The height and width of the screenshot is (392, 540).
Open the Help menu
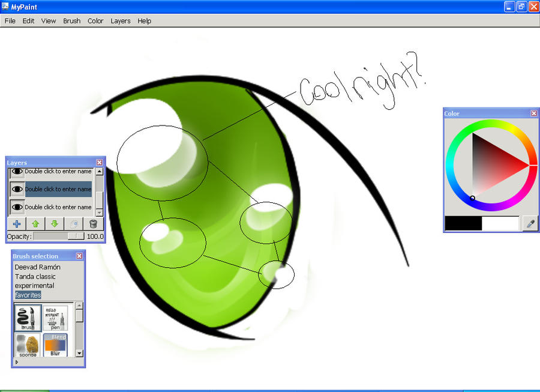coord(144,21)
